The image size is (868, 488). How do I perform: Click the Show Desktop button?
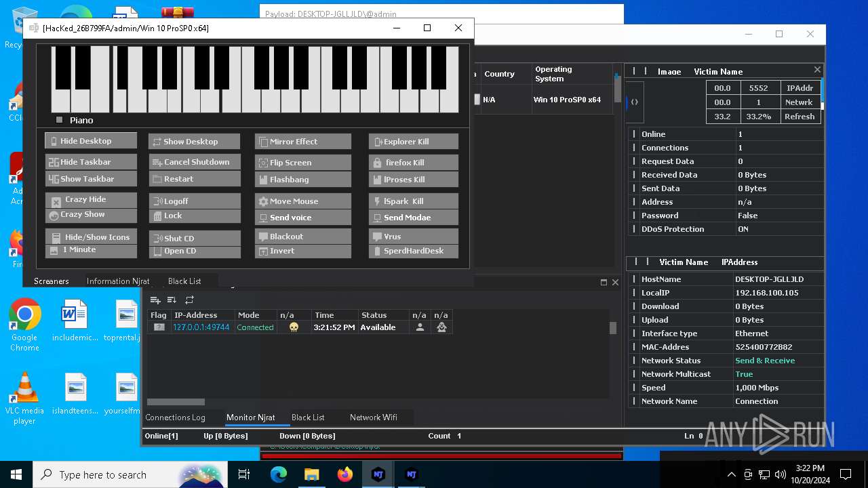point(194,142)
